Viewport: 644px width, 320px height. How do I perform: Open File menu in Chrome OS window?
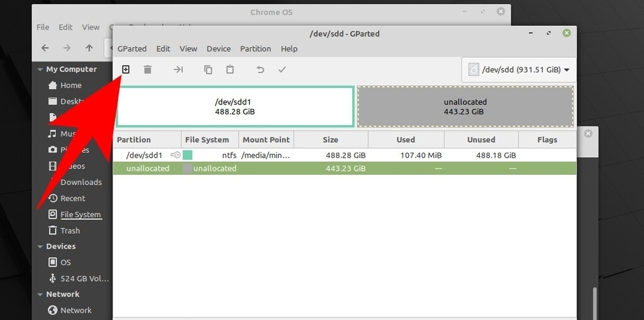pyautogui.click(x=43, y=27)
